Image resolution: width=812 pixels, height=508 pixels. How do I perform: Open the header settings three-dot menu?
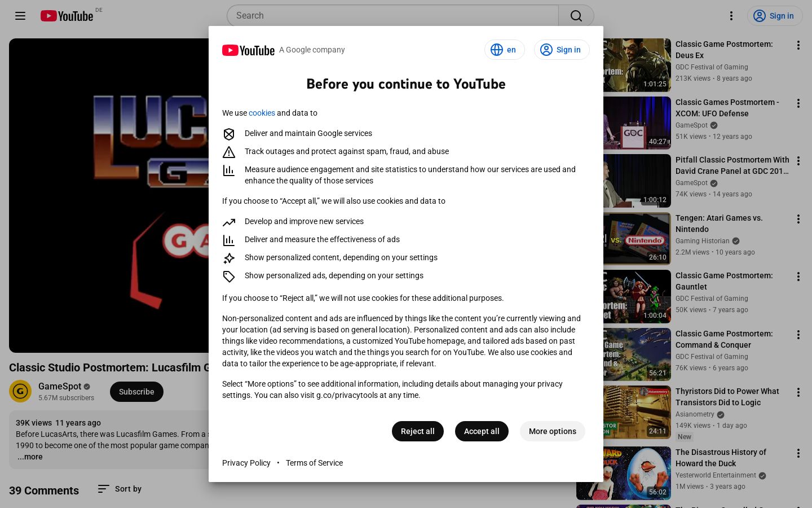pyautogui.click(x=731, y=16)
